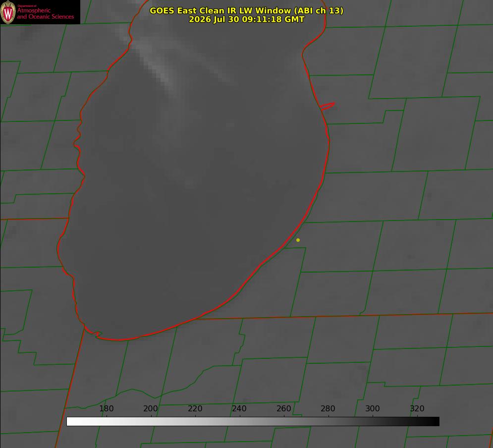Open the Atmospheric and Oceanic Sciences link
Viewport: 493px width, 448px height.
pos(45,13)
